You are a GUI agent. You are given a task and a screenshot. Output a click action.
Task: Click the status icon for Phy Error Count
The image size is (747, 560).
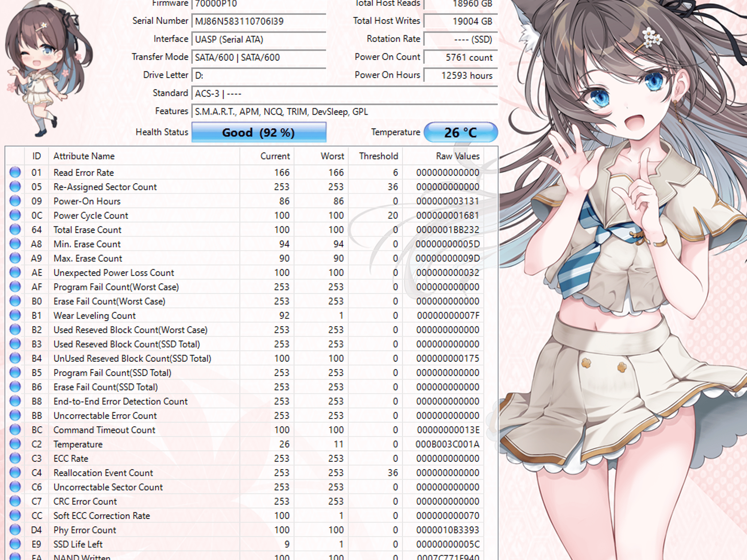coord(15,529)
